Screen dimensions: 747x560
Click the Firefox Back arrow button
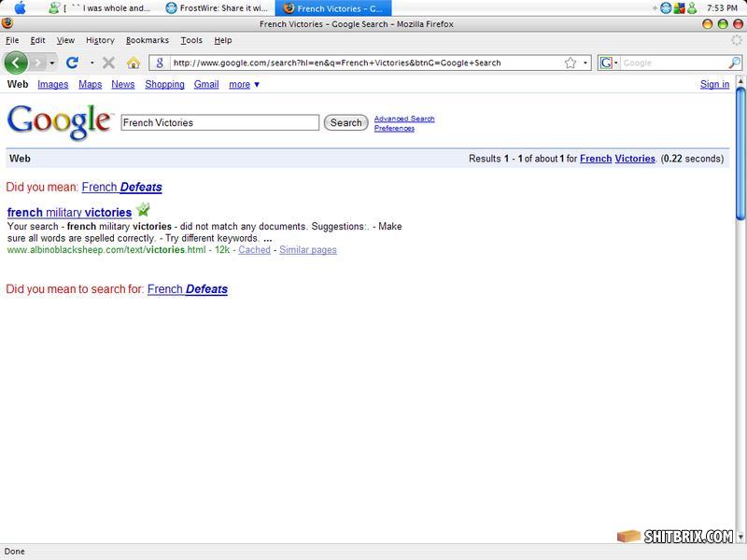pos(16,63)
